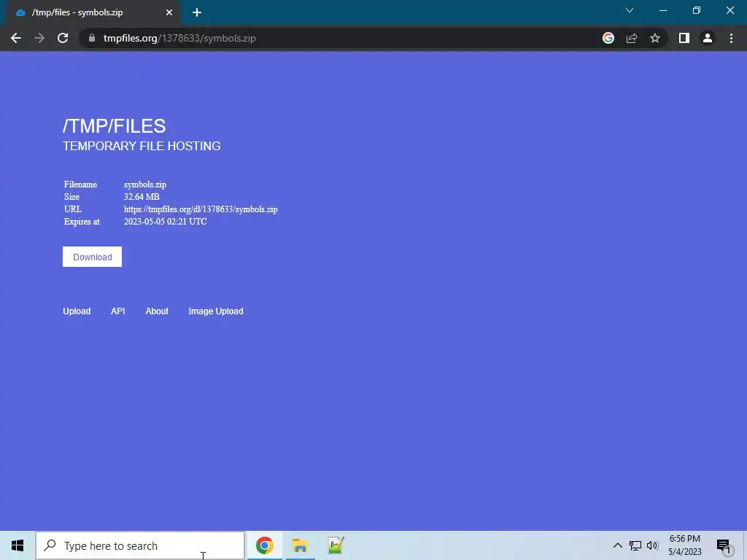
Task: Open the About link
Action: pyautogui.click(x=157, y=311)
